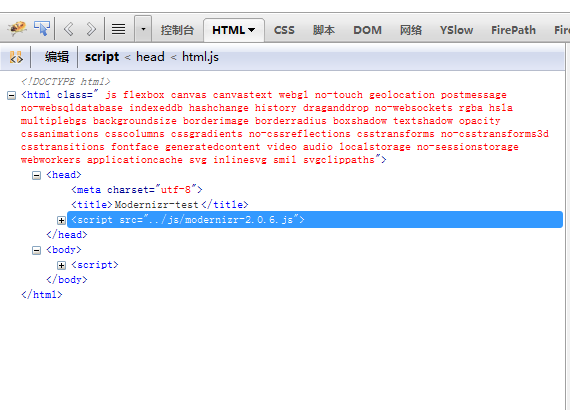The height and width of the screenshot is (410, 570).
Task: Collapse the body element node
Action: (36, 251)
